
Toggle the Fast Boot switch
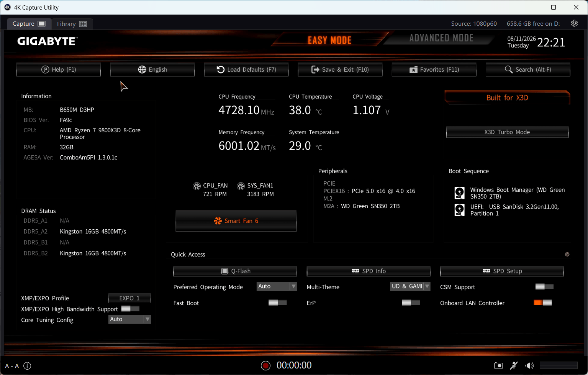pos(278,303)
